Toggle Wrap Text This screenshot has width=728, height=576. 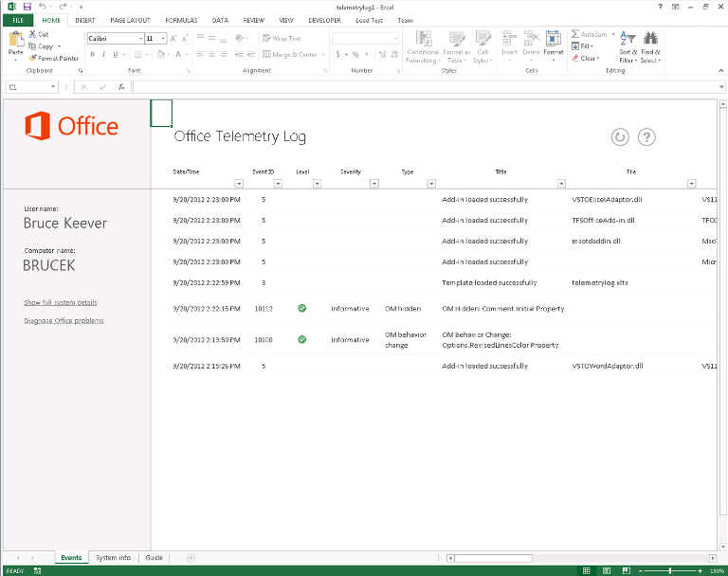(x=282, y=39)
